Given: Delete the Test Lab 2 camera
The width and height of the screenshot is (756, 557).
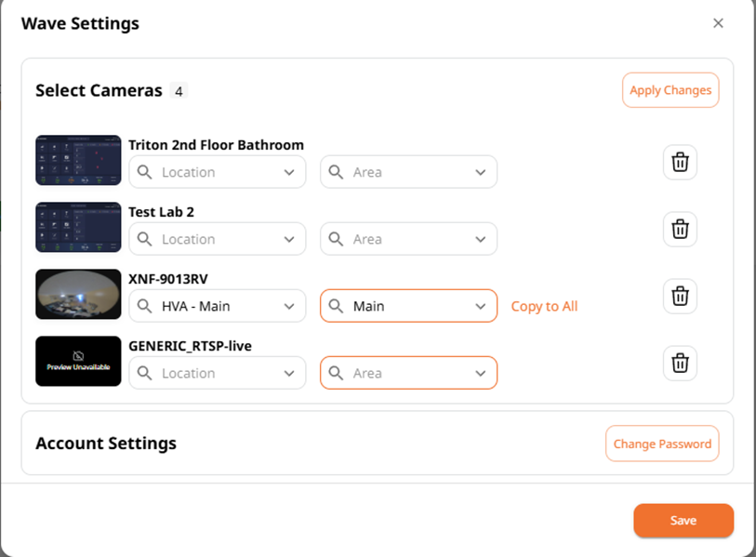Looking at the screenshot, I should click(x=680, y=229).
